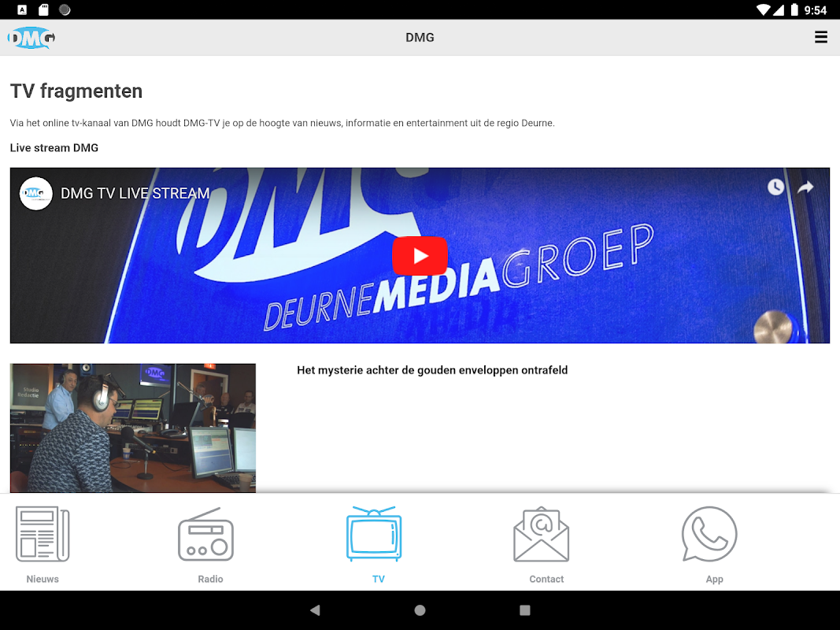Tap the DMG logo in header
This screenshot has width=840, height=630.
tap(31, 38)
